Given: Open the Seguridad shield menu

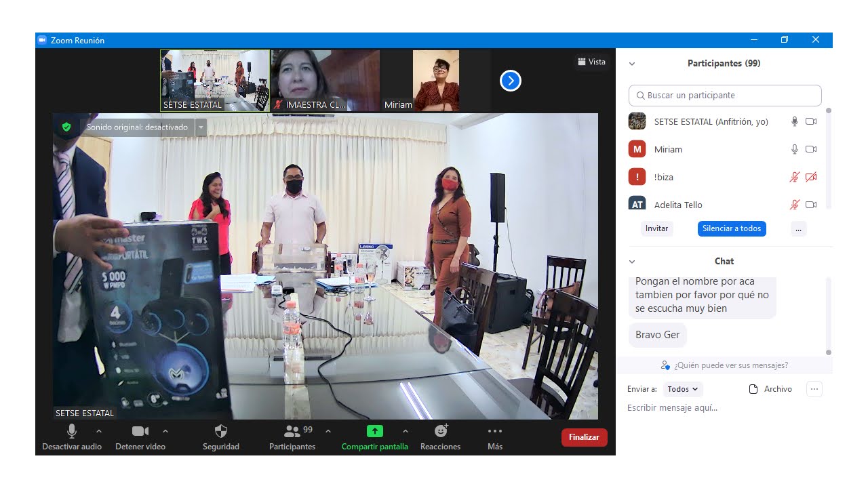Looking at the screenshot, I should point(220,437).
